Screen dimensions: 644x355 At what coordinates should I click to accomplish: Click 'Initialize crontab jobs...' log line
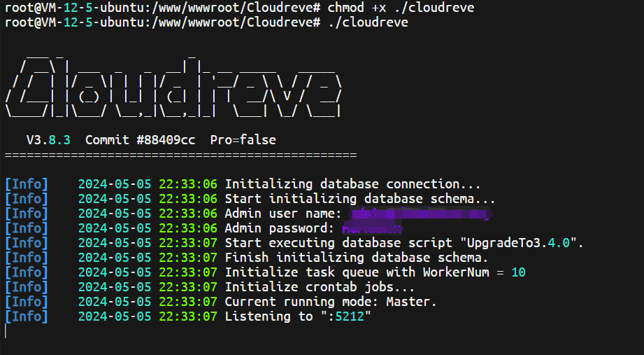coord(320,286)
